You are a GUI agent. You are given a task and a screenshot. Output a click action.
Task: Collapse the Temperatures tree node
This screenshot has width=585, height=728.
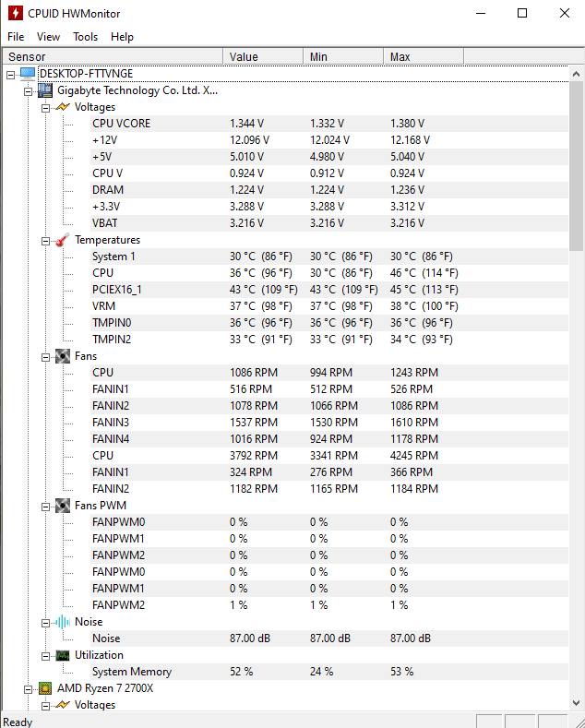[45, 241]
